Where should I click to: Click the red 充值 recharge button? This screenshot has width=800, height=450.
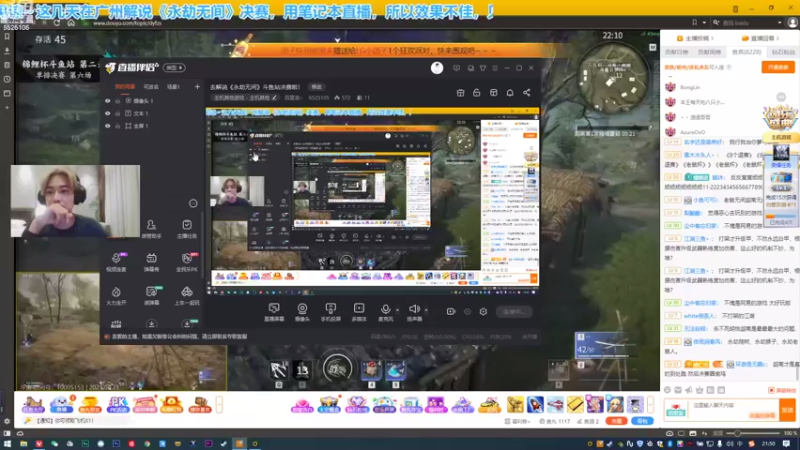[616, 421]
